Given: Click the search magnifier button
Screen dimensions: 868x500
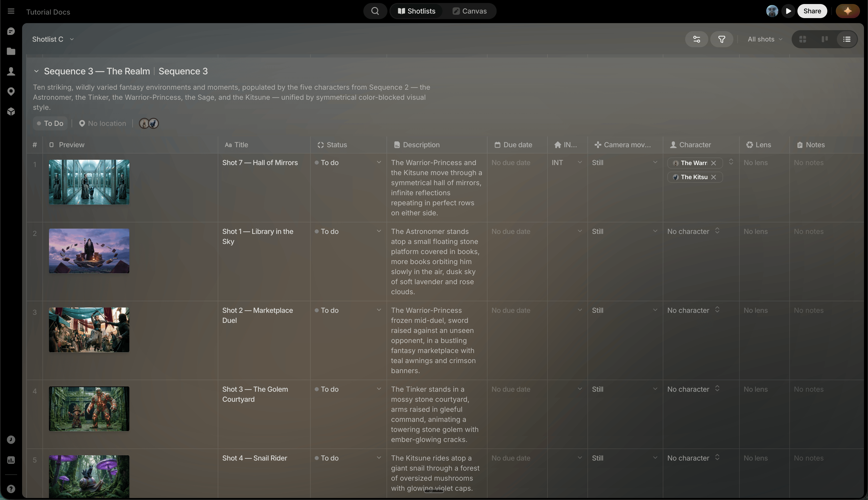Looking at the screenshot, I should tap(375, 11).
